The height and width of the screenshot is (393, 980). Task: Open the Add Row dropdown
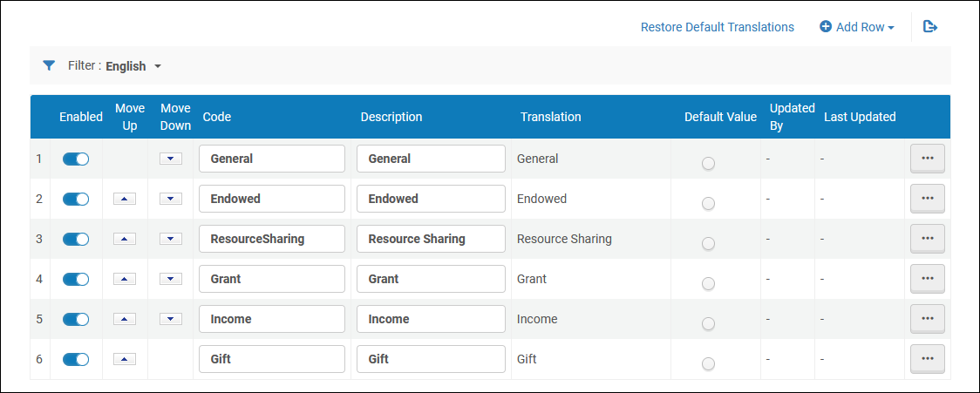(x=857, y=27)
